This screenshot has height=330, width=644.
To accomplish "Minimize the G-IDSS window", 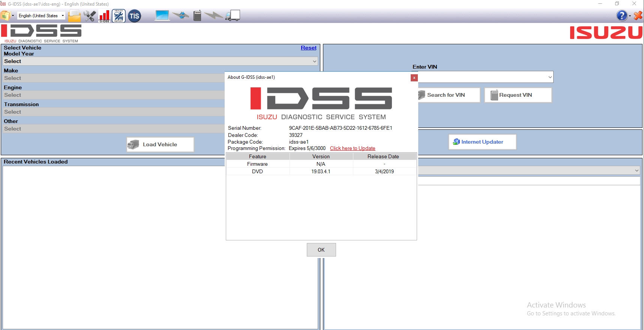I will coord(600,4).
